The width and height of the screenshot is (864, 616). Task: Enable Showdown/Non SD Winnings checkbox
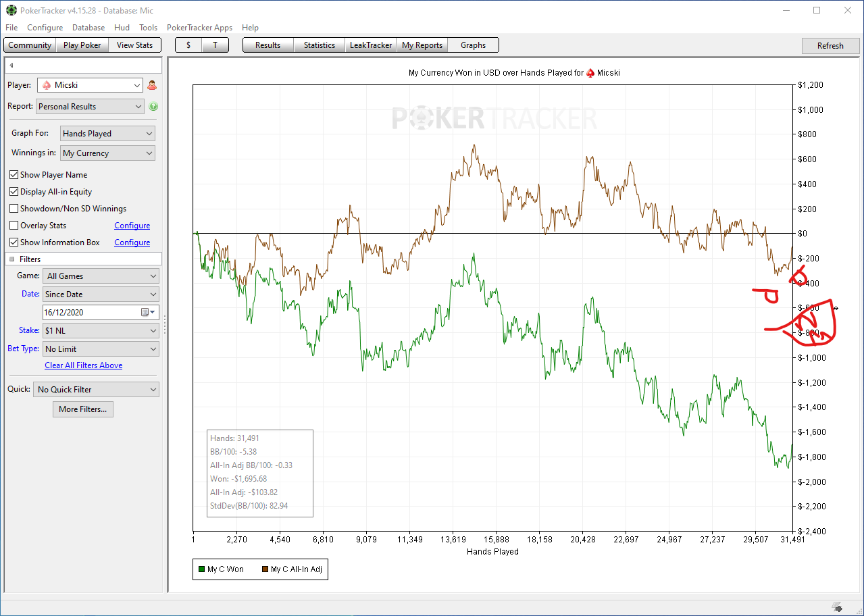pyautogui.click(x=14, y=209)
